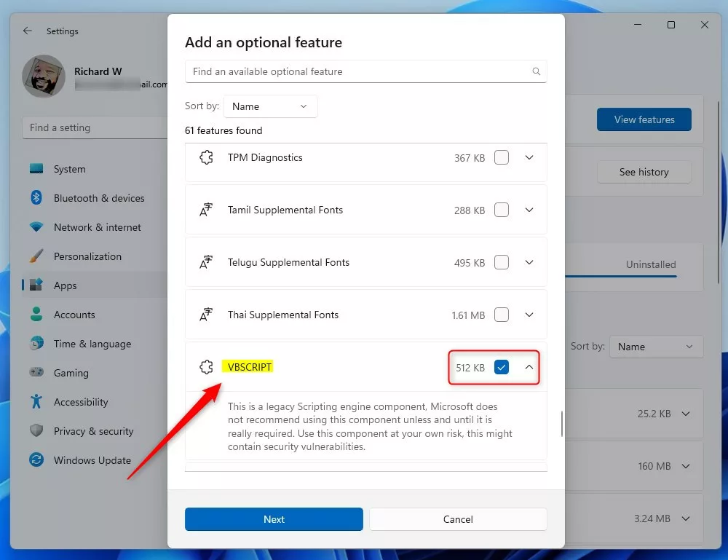The image size is (728, 560).
Task: Click the Network Wi-Fi icon in the sidebar
Action: pos(36,227)
